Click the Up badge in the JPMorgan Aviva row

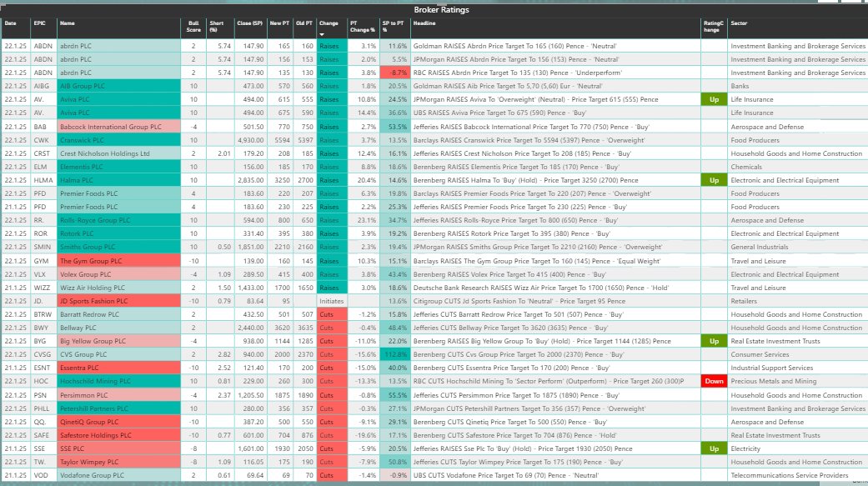pos(714,99)
